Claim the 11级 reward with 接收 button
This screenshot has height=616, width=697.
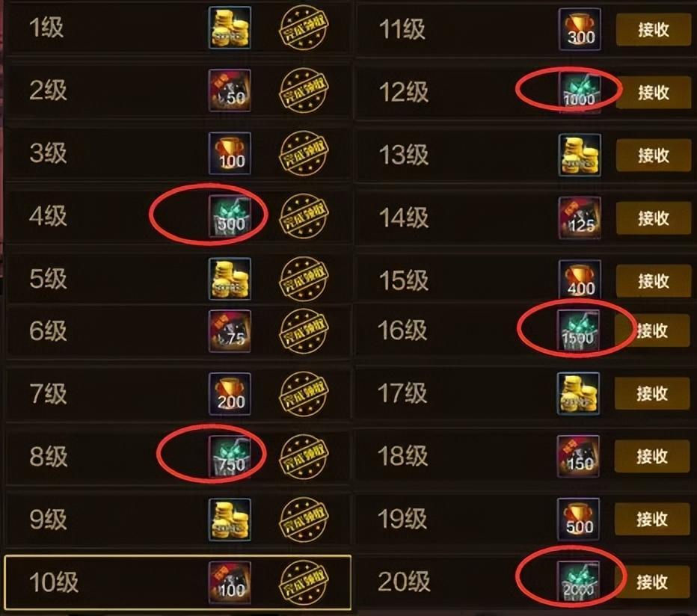tap(654, 29)
